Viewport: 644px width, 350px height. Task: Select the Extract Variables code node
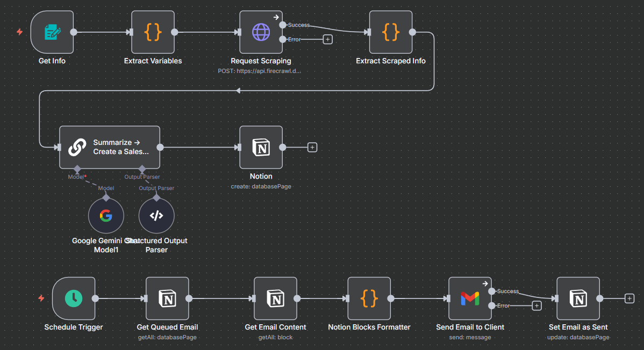153,32
